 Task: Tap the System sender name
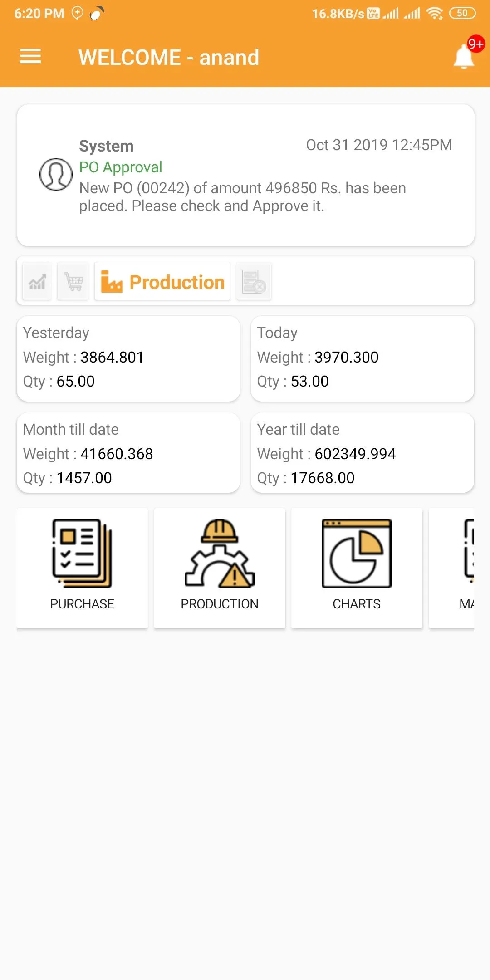click(x=106, y=146)
